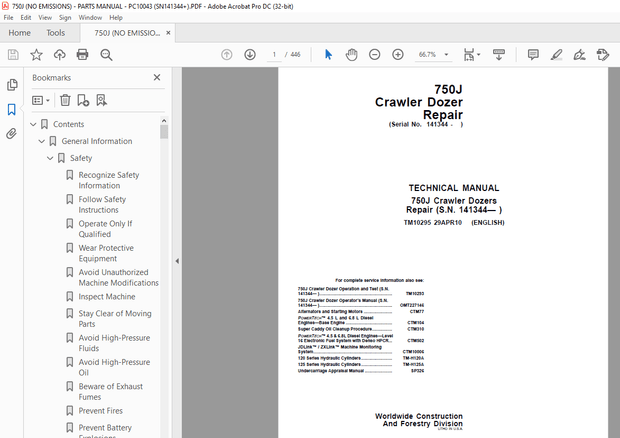Add a comment with speech bubble icon

click(533, 55)
